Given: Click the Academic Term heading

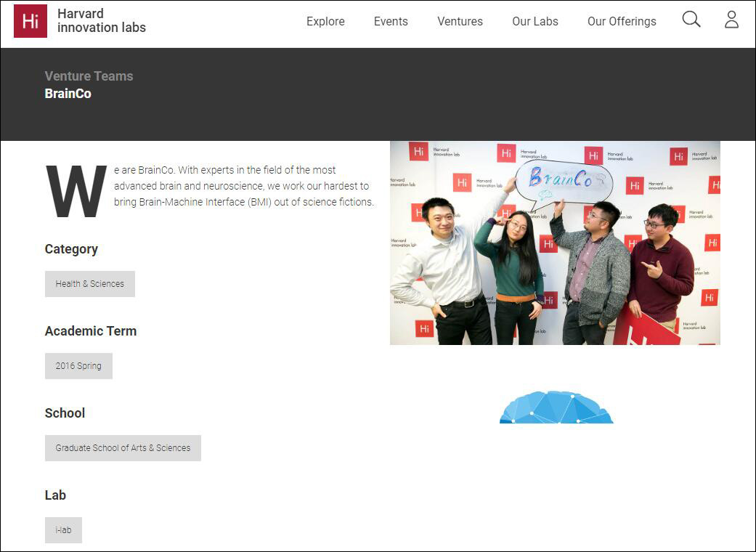Looking at the screenshot, I should (91, 331).
